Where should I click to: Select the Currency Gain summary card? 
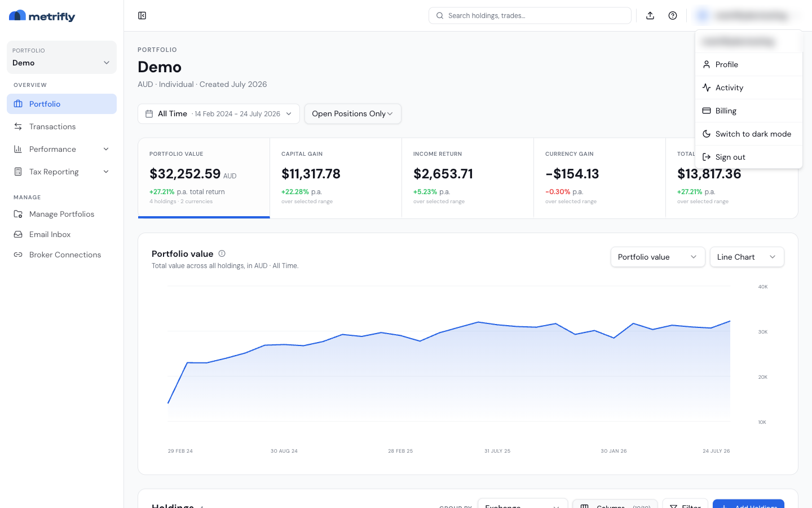tap(600, 178)
